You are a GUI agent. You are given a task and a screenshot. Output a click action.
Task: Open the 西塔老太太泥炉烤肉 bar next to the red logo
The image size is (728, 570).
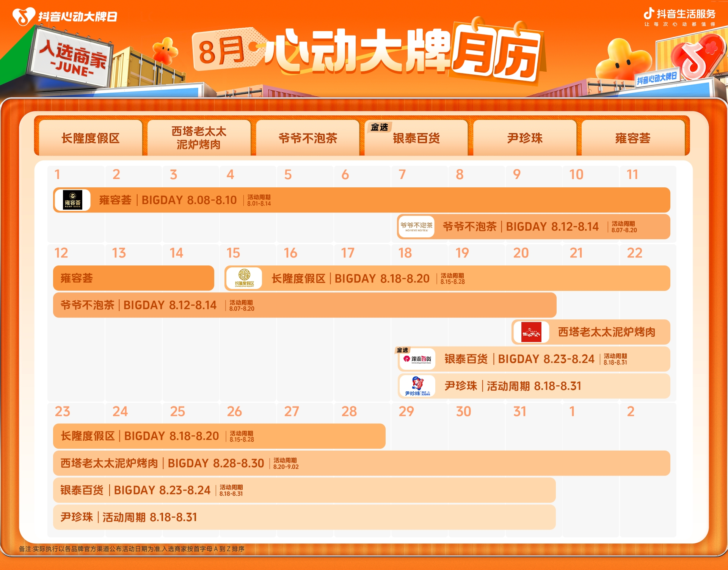pyautogui.click(x=591, y=332)
